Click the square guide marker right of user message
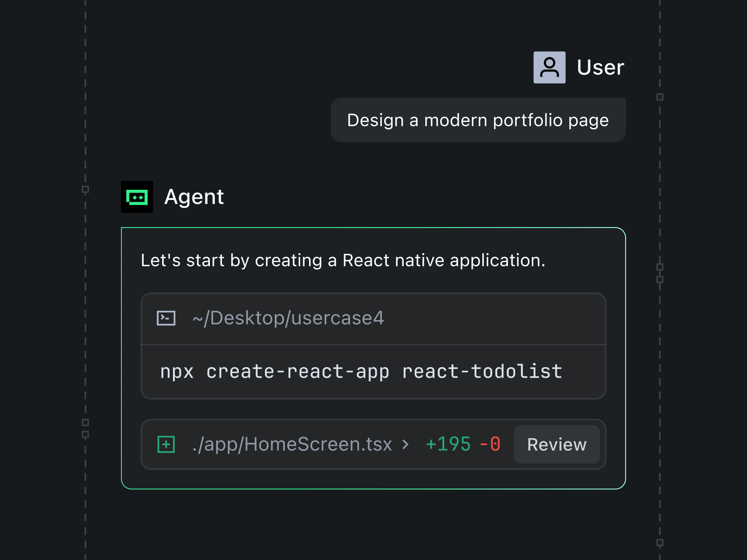The width and height of the screenshot is (747, 560). [x=660, y=97]
